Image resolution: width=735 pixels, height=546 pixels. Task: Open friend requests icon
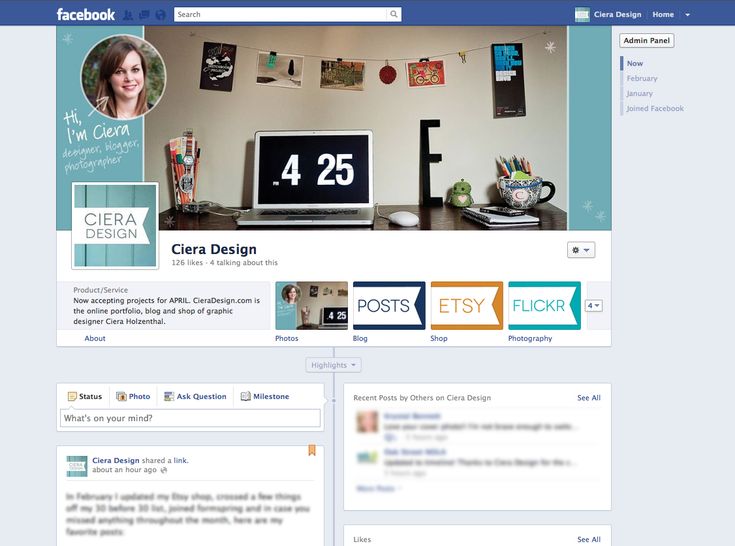coord(127,15)
